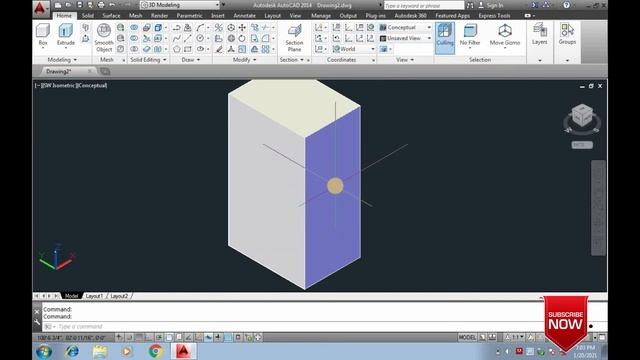Open the Groups panel button
This screenshot has height=360, width=640.
click(567, 34)
